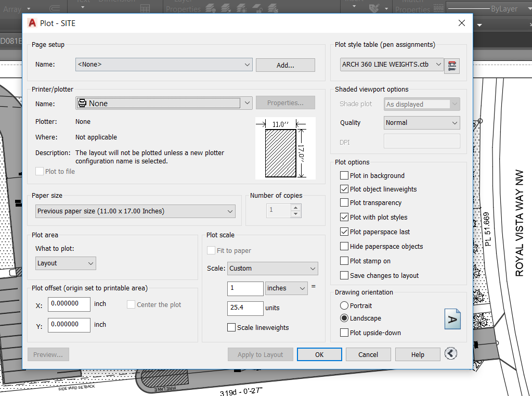532x396 pixels.
Task: Open plot style table dropdown
Action: point(392,65)
